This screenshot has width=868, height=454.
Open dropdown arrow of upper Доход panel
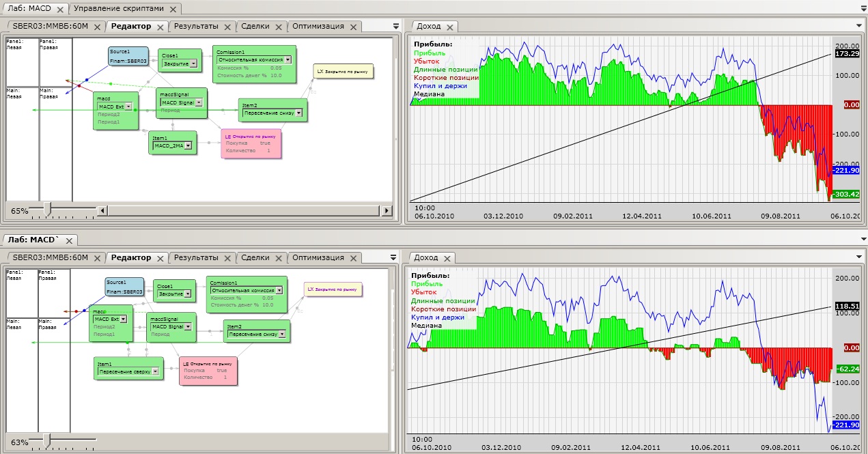859,26
